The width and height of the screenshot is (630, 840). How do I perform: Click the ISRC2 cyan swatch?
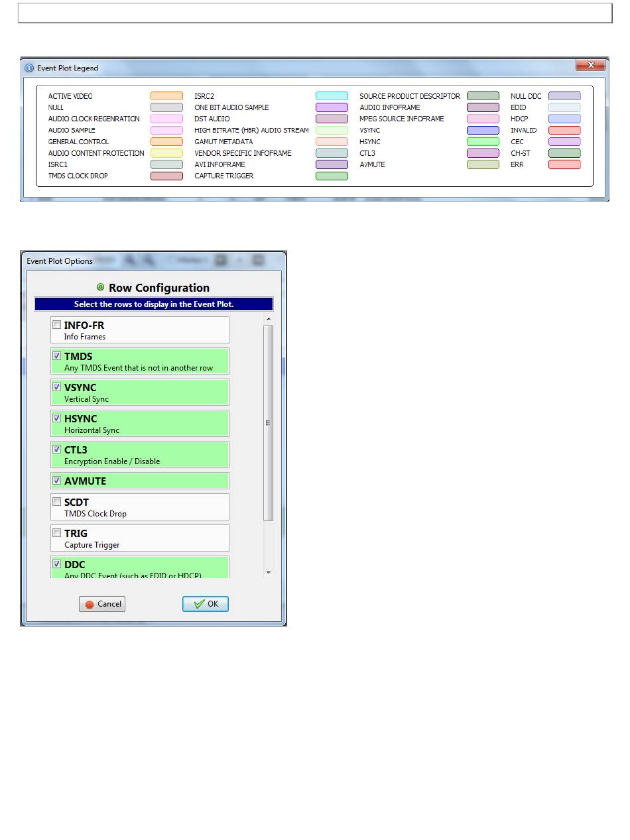tap(332, 96)
